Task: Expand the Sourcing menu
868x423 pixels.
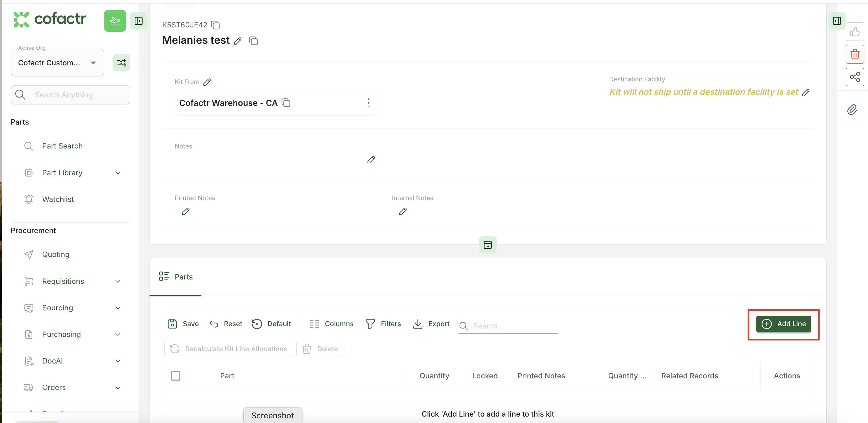Action: coord(117,308)
